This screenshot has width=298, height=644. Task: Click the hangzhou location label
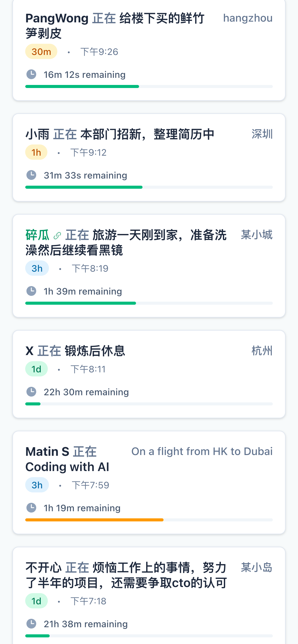click(x=248, y=18)
